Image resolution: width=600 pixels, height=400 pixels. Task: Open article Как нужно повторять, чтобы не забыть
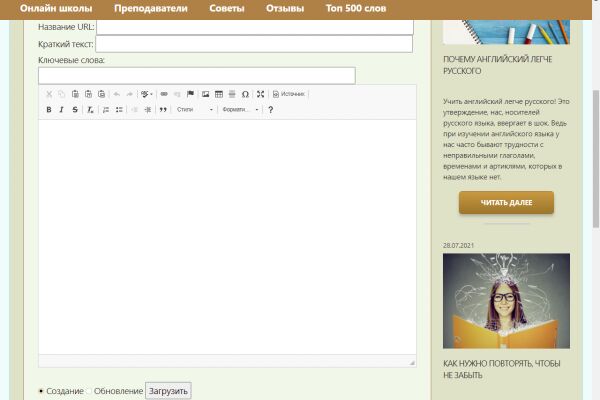click(502, 369)
